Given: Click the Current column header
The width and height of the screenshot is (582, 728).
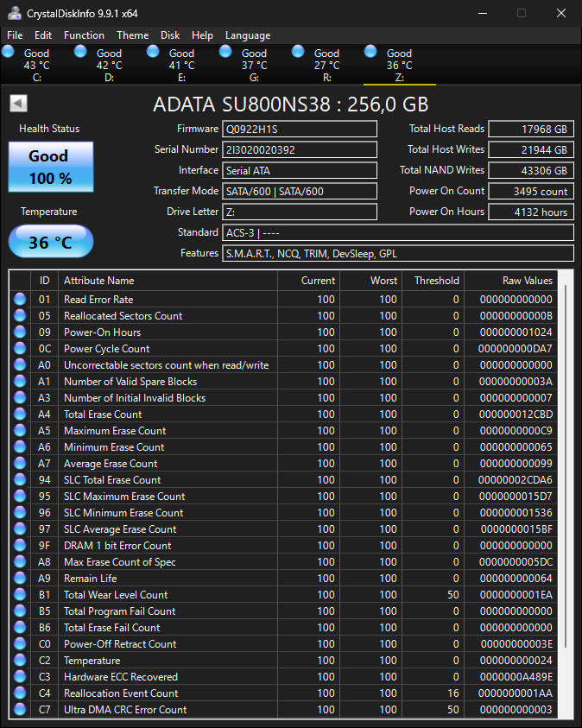Looking at the screenshot, I should coord(308,281).
